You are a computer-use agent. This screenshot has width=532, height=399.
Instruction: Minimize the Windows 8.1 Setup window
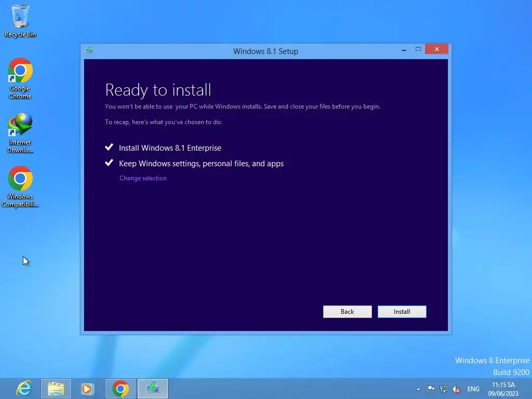[x=404, y=50]
